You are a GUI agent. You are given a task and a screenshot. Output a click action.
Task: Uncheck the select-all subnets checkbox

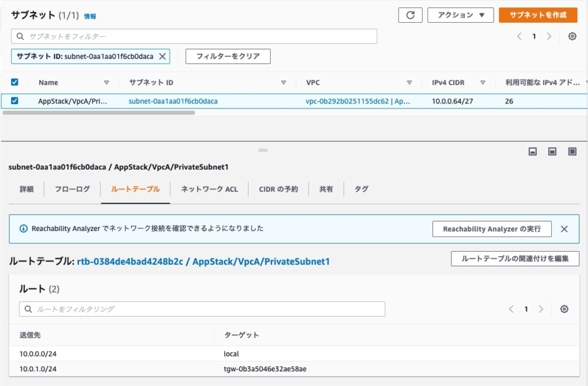coord(13,83)
